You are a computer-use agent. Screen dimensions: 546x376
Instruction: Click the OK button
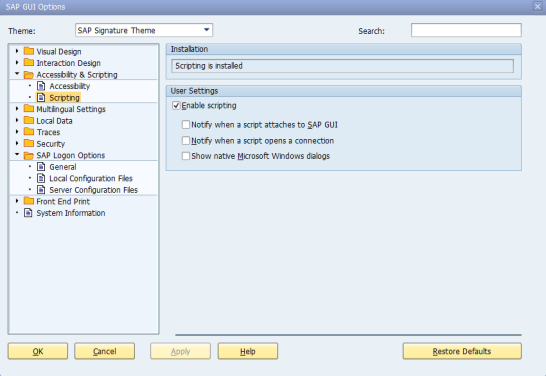pyautogui.click(x=38, y=351)
